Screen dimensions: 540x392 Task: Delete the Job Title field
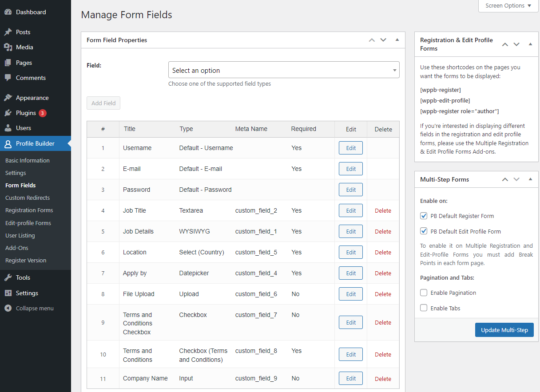coord(383,211)
